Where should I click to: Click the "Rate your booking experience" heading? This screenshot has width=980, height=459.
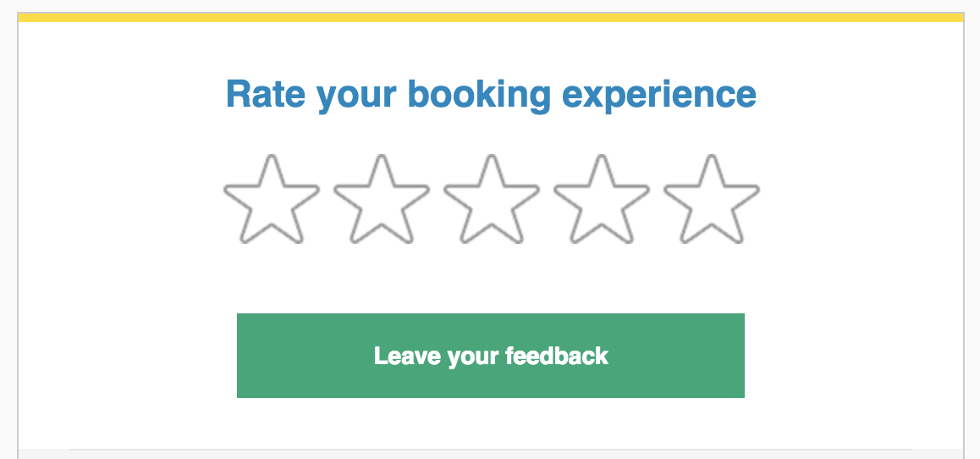(x=491, y=96)
